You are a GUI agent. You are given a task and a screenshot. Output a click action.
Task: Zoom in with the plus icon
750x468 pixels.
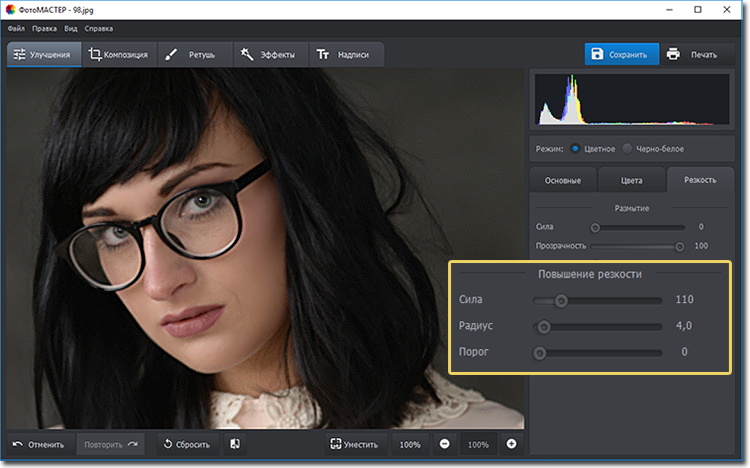coord(511,444)
